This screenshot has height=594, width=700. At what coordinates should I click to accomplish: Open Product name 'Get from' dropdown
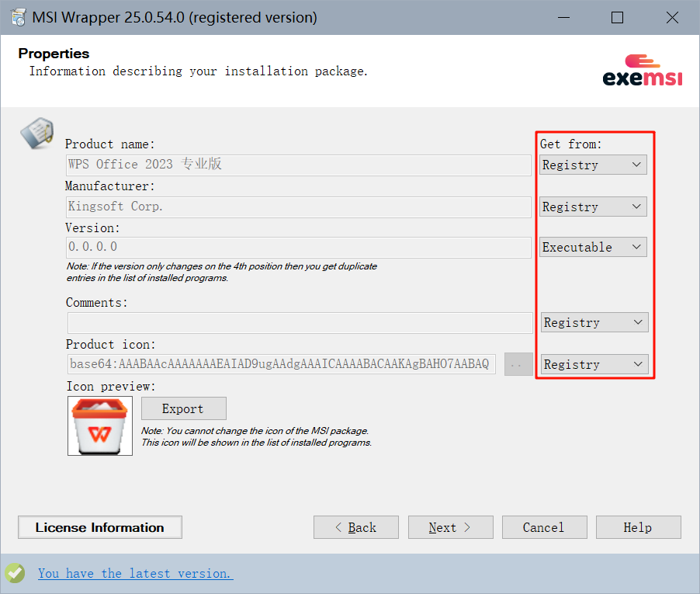point(594,165)
